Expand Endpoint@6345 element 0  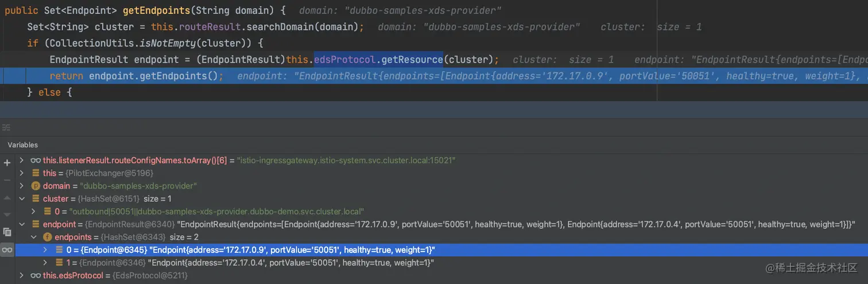[x=46, y=250]
